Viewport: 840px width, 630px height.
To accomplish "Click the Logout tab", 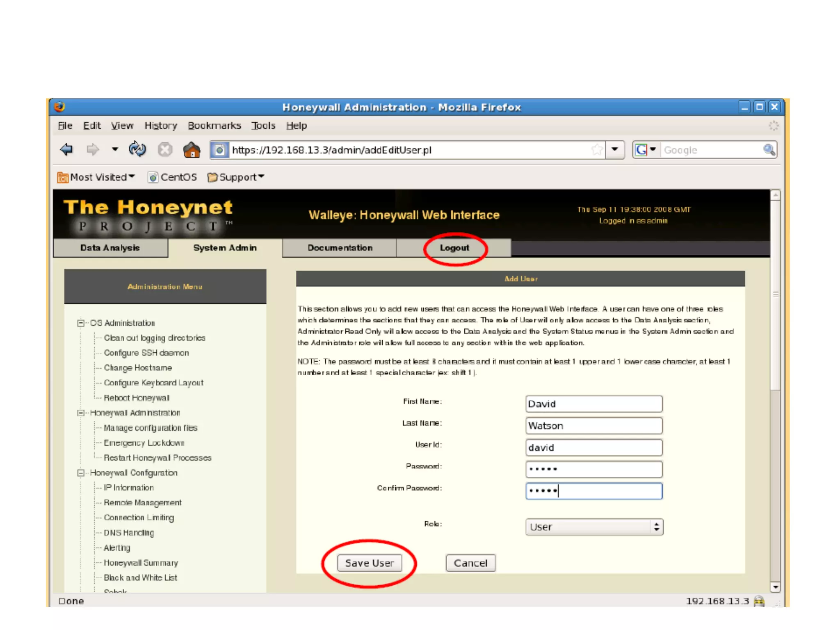I will (x=454, y=248).
